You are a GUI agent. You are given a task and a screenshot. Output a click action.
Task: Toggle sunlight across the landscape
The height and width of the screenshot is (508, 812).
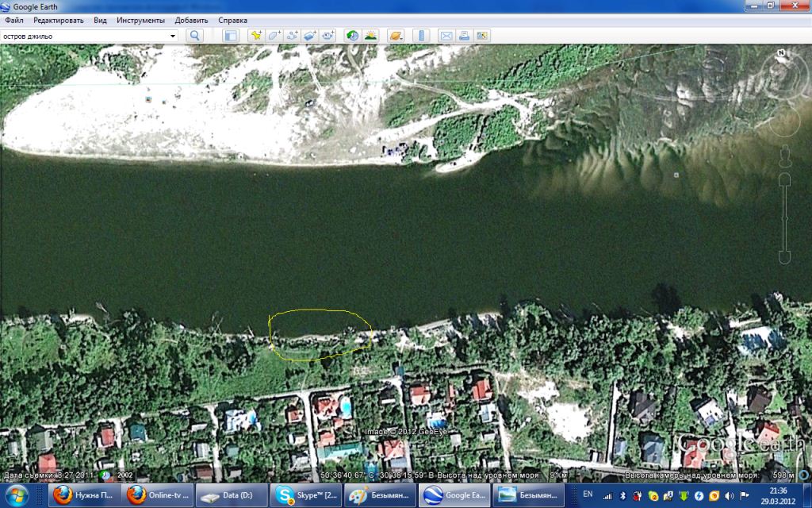pos(370,36)
